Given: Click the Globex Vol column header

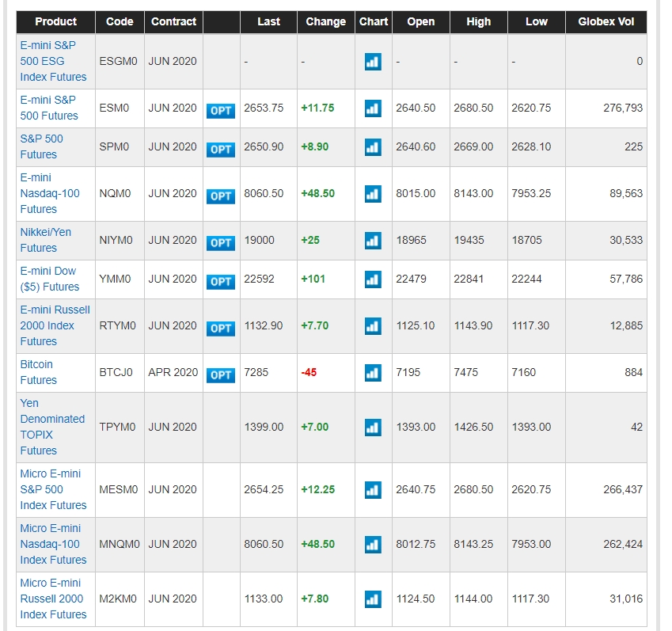Looking at the screenshot, I should coord(606,22).
